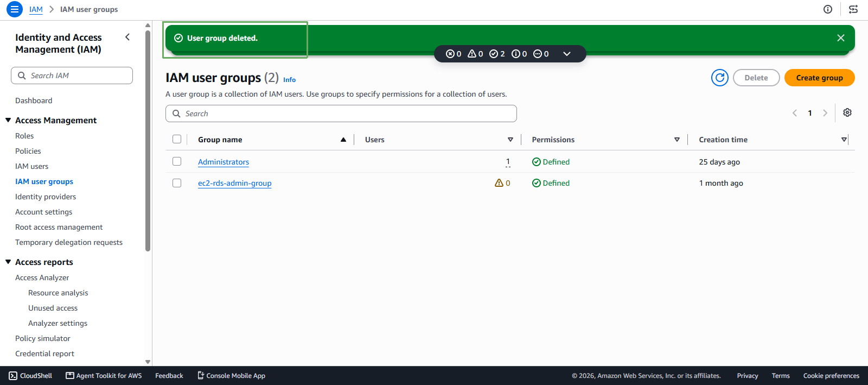The width and height of the screenshot is (868, 385).
Task: Go to next page of groups
Action: [x=825, y=113]
